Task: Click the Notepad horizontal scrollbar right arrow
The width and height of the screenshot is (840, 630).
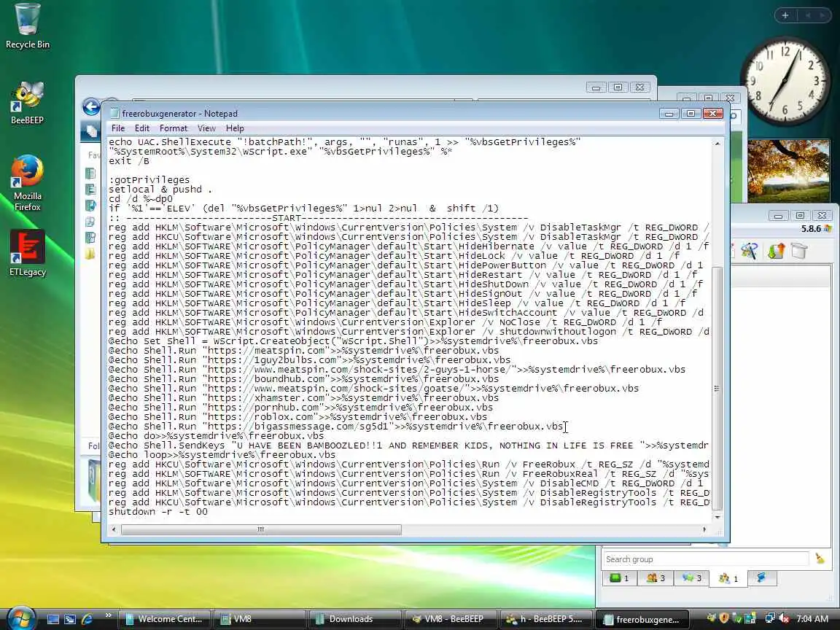Action: coord(704,529)
